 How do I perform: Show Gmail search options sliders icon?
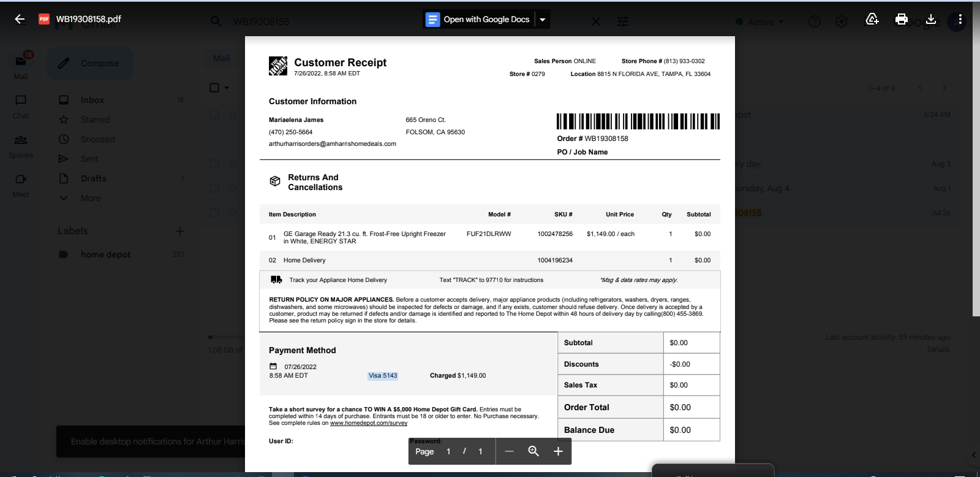point(623,21)
